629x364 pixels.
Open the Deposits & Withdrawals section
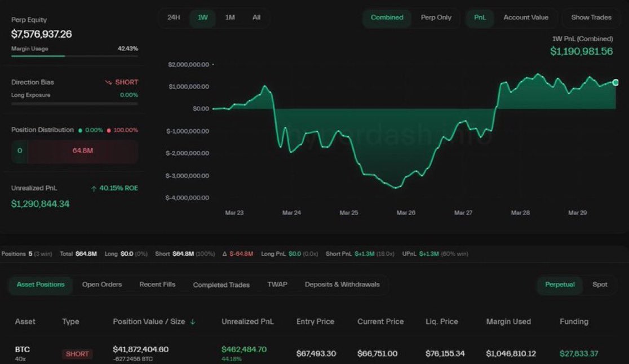(x=341, y=285)
